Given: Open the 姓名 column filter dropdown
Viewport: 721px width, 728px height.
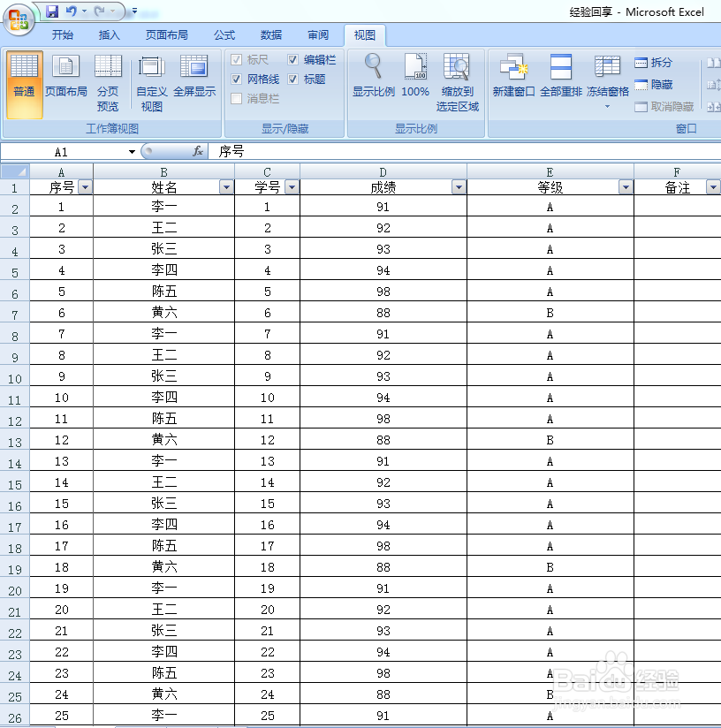Looking at the screenshot, I should (226, 187).
